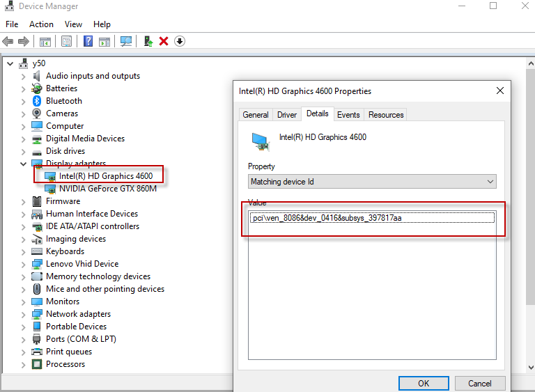535x392 pixels.
Task: Select the Computer category row
Action: pyautogui.click(x=65, y=126)
